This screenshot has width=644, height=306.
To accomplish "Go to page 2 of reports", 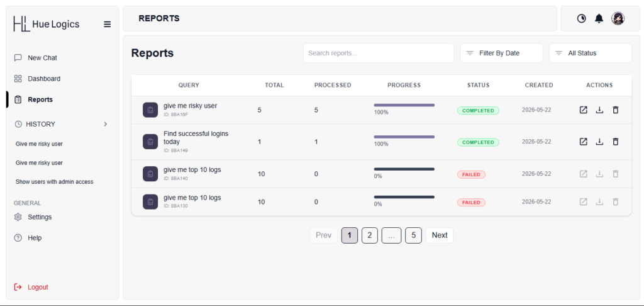I will click(x=370, y=235).
